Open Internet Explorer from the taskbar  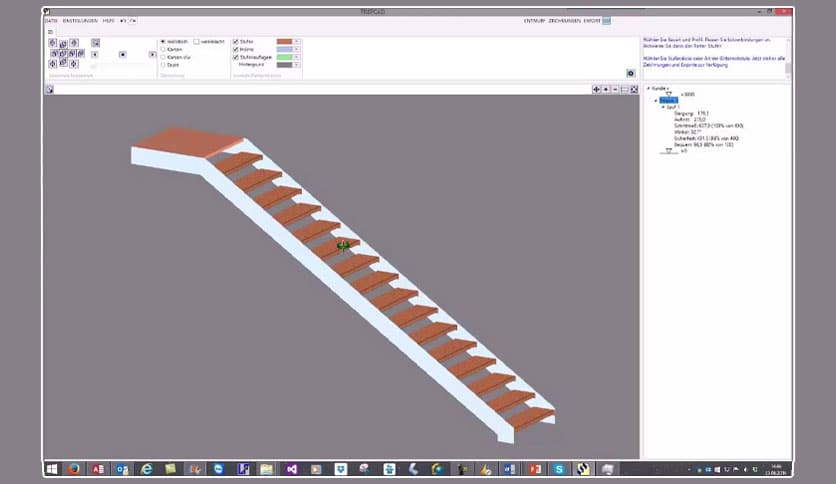click(146, 469)
